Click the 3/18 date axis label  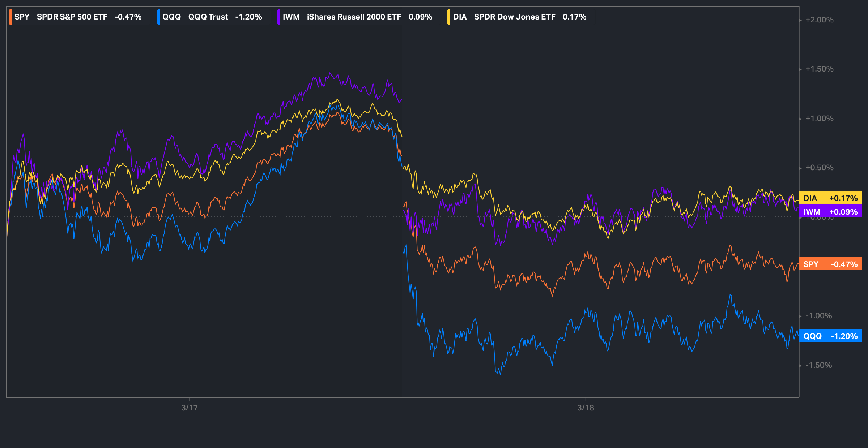pyautogui.click(x=586, y=408)
